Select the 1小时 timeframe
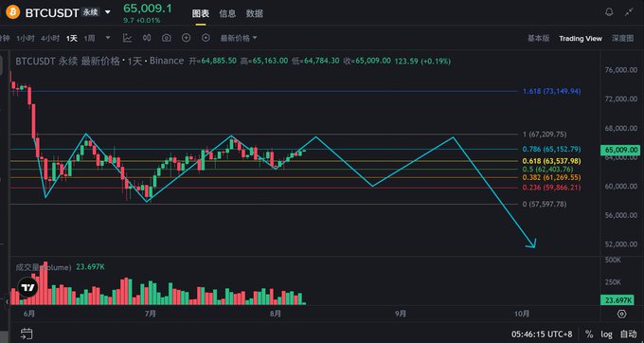Screen dimensions: 644x343 pyautogui.click(x=26, y=38)
